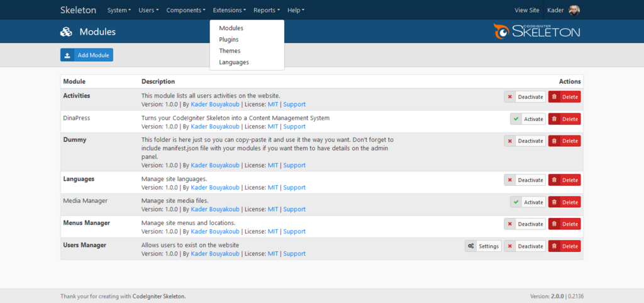Activate the Media Manager module
Viewport: 644px width, 303px height.
pos(528,202)
